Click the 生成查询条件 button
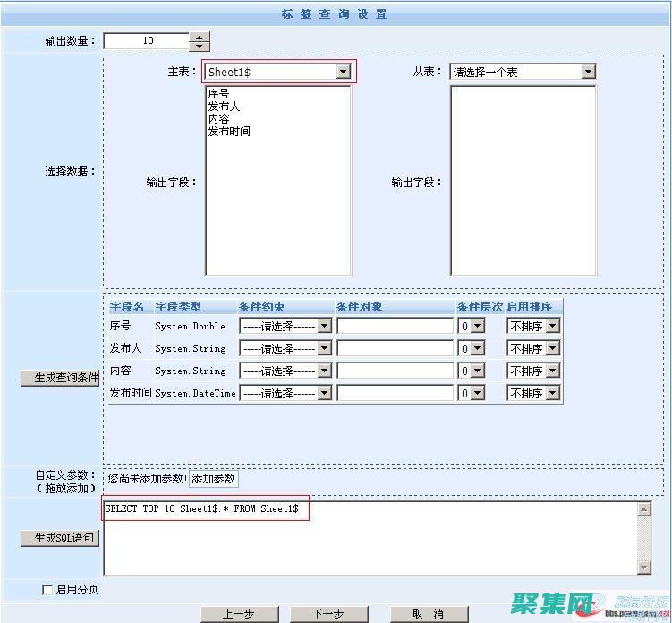Image resolution: width=672 pixels, height=623 pixels. point(60,378)
